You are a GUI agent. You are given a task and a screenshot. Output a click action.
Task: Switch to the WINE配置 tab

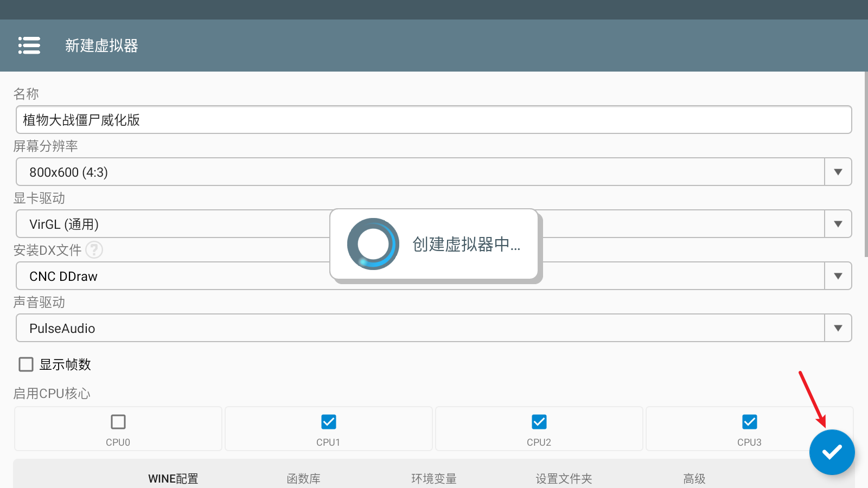pos(173,479)
